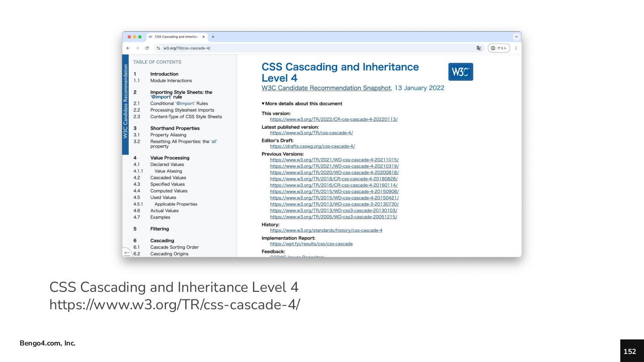Click the browser forward arrow

[137, 48]
